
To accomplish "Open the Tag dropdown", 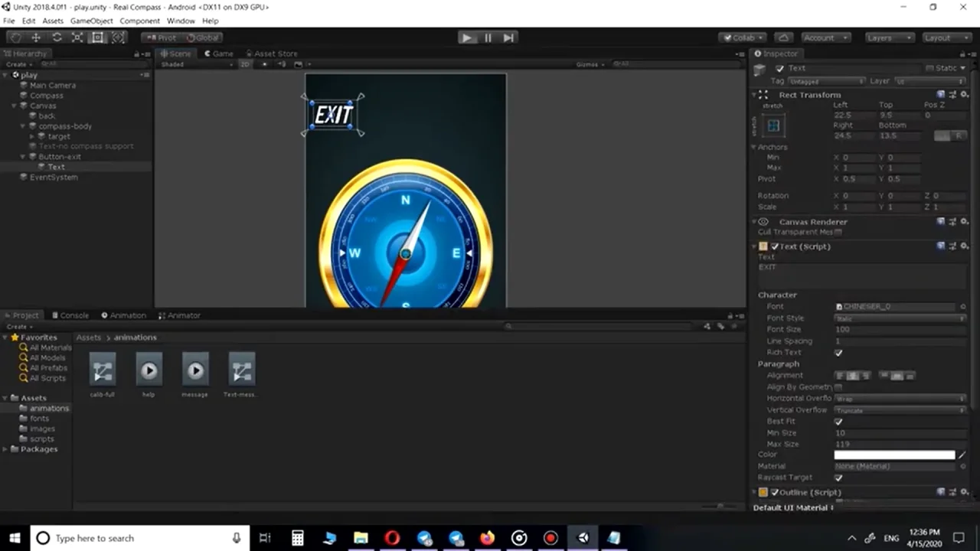I will 826,81.
